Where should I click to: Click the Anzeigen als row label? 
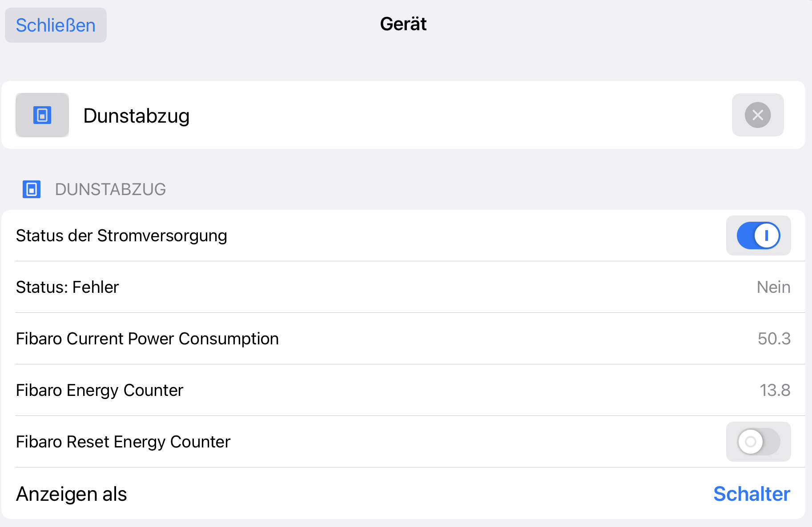click(72, 494)
